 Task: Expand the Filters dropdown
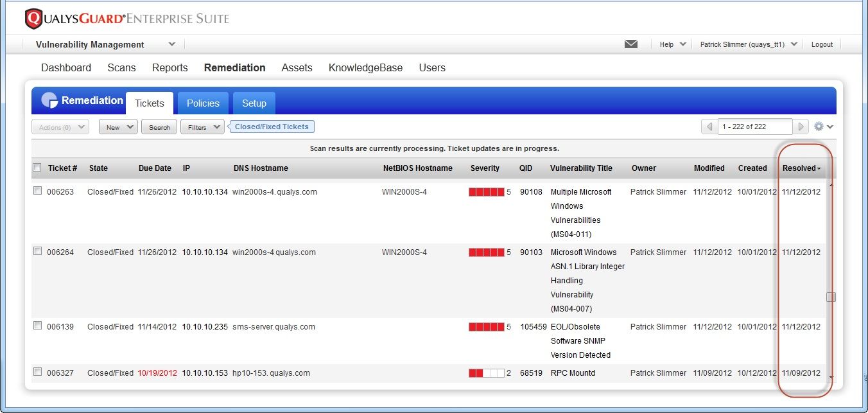pos(202,127)
